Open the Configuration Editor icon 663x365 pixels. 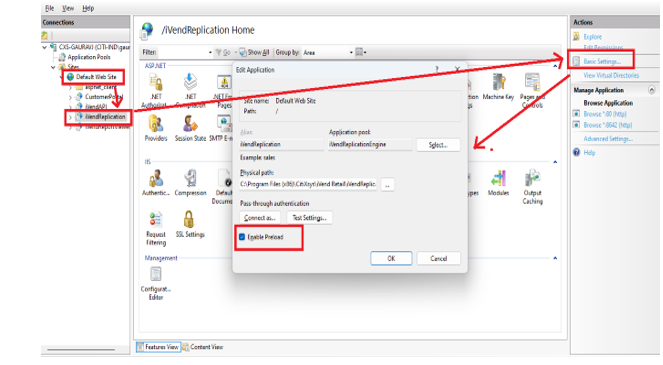[x=156, y=274]
